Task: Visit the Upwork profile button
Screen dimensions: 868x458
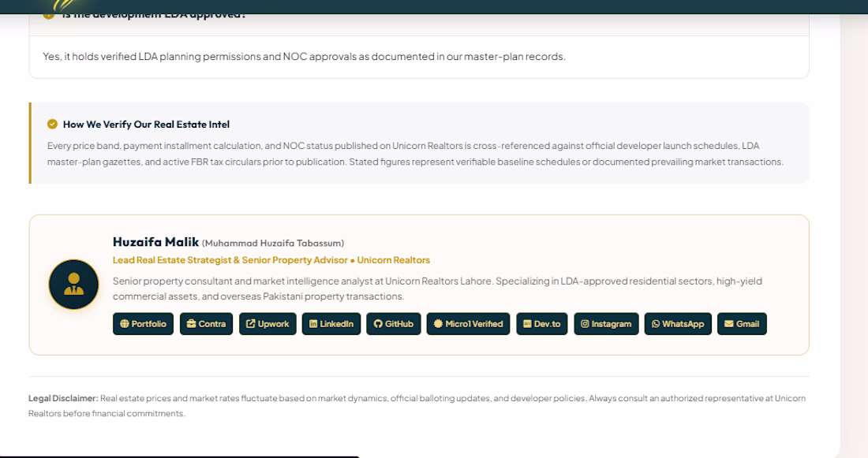Action: coord(268,323)
